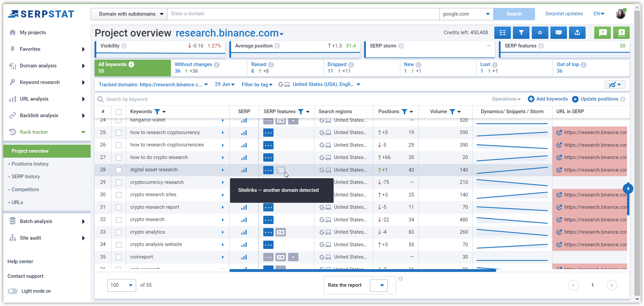Open SERP history in the sidebar
This screenshot has height=306, width=644.
point(26,177)
